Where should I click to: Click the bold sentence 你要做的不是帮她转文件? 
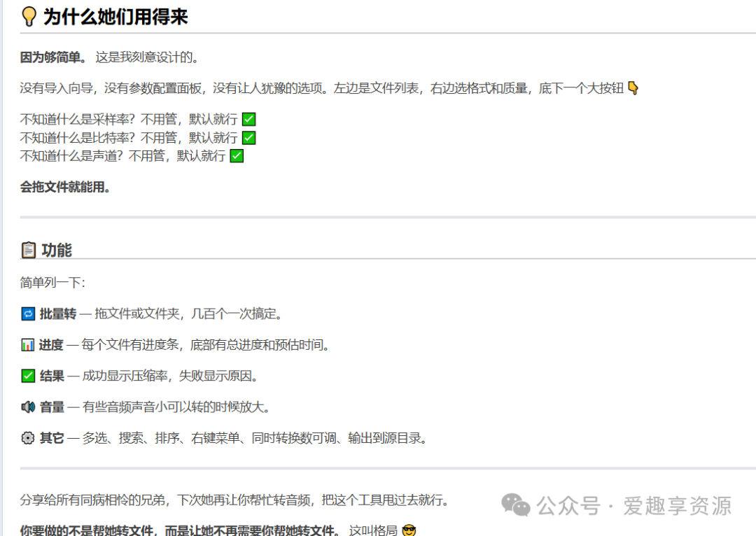pyautogui.click(x=180, y=530)
